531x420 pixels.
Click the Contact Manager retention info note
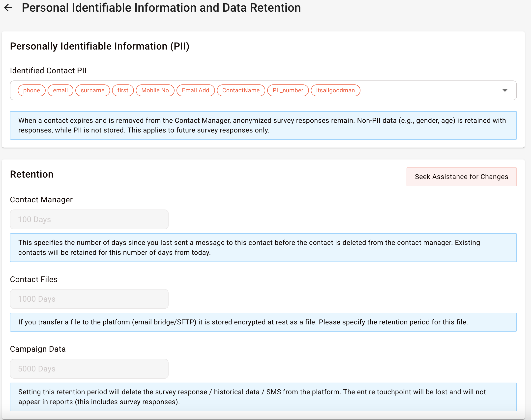click(x=263, y=248)
